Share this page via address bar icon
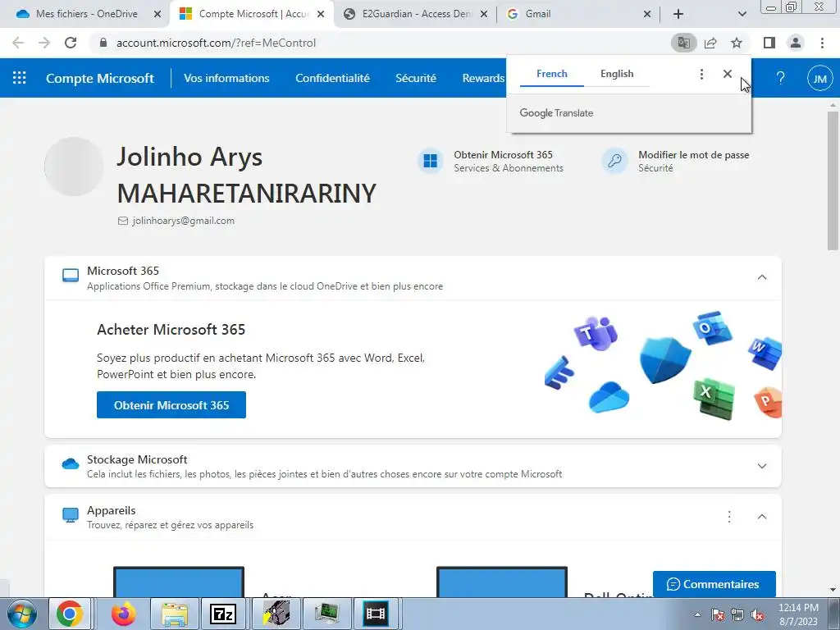840x630 pixels. click(x=710, y=43)
